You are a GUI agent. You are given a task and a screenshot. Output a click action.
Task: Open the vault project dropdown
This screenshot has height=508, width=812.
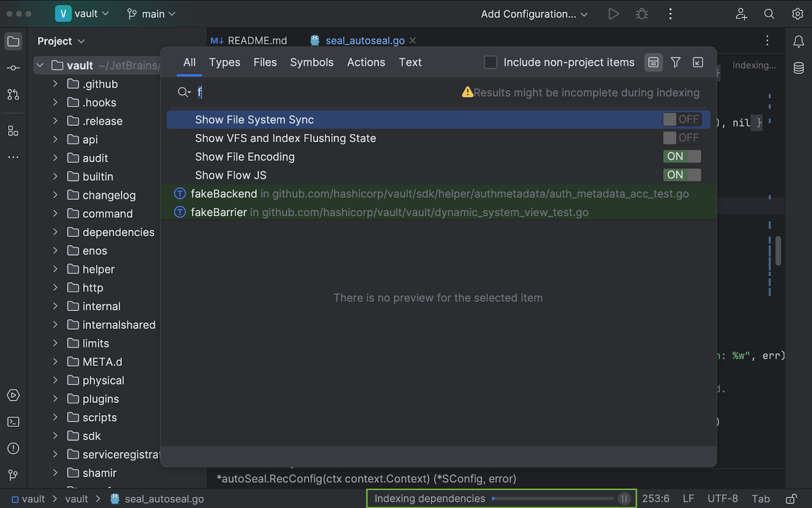(x=82, y=14)
